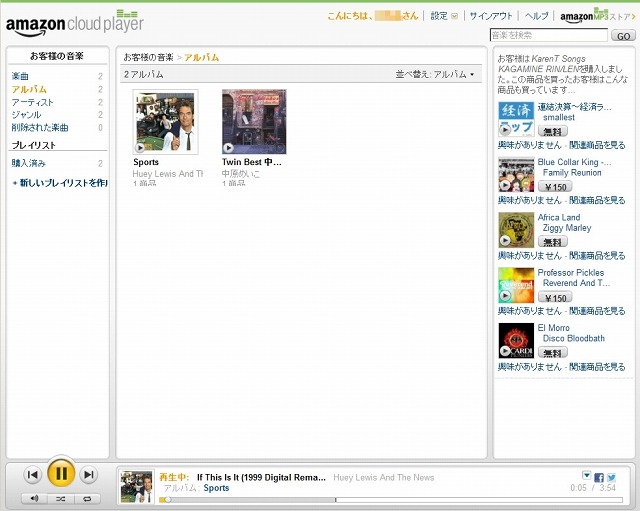Click the ¥150 button for Professor Pickles

[555, 297]
